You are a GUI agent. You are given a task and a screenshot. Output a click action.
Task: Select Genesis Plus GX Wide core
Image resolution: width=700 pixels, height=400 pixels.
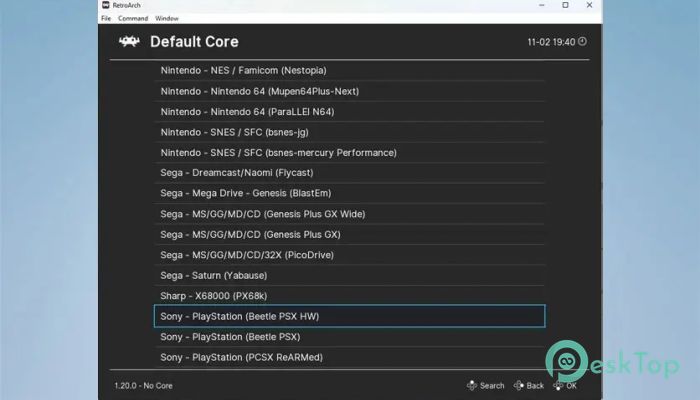[x=350, y=214]
